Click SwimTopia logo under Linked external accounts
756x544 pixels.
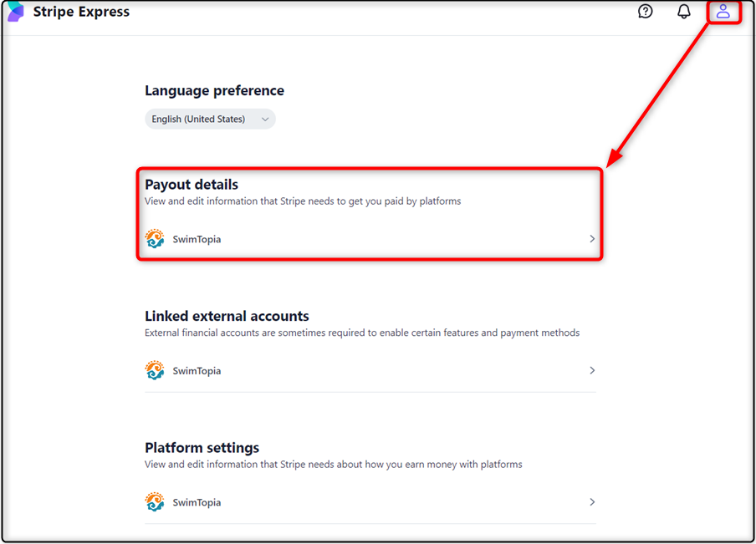coord(155,370)
